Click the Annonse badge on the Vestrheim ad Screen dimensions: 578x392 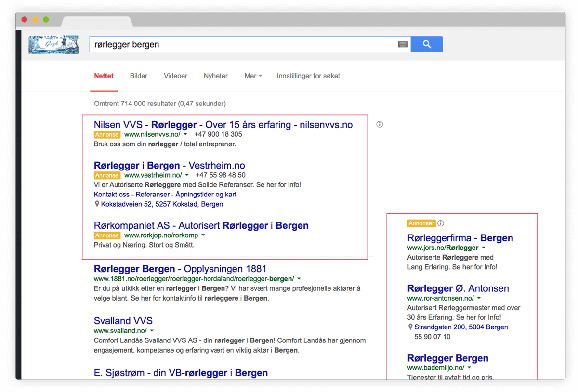[107, 175]
